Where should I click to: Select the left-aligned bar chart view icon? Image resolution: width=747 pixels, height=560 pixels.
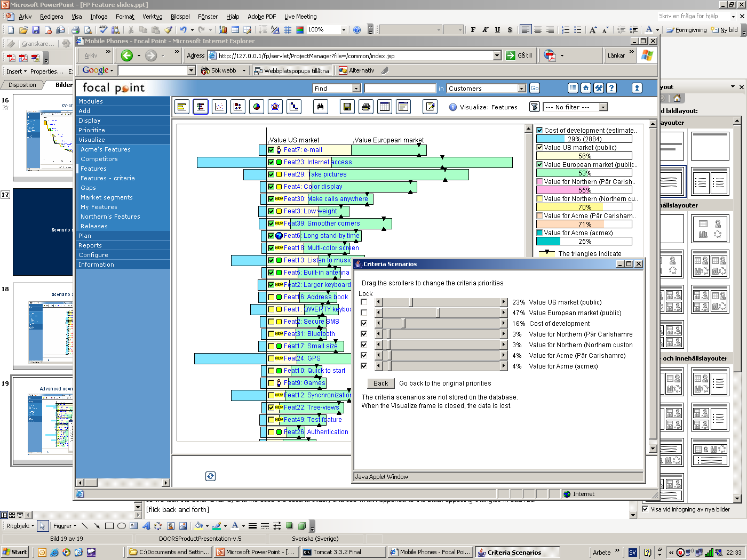(182, 107)
